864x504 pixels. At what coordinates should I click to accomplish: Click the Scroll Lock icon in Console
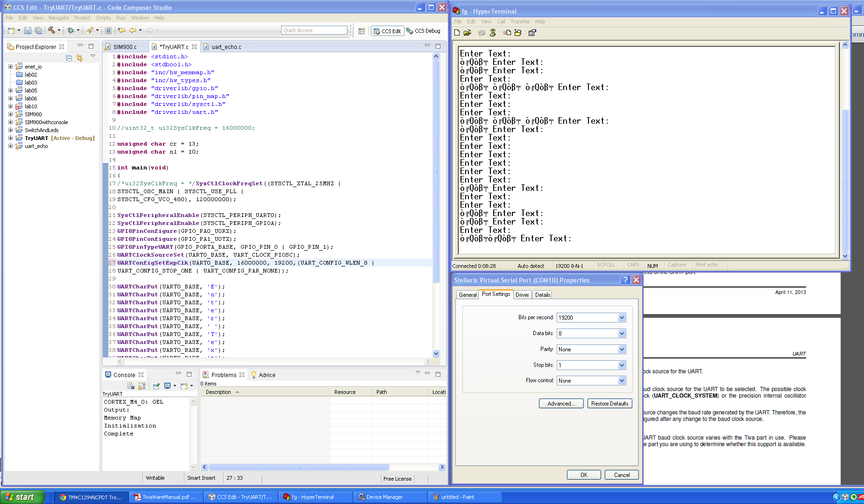pos(142,386)
